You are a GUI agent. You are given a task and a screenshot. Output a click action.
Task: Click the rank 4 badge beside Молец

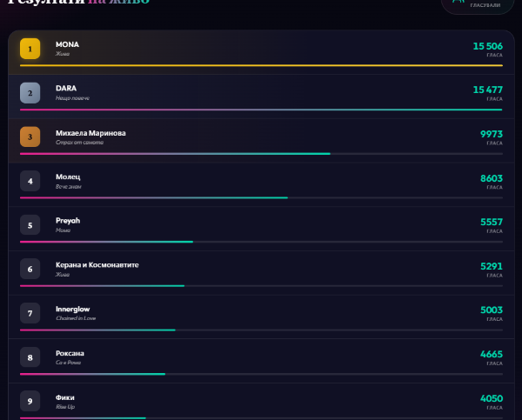(x=30, y=181)
